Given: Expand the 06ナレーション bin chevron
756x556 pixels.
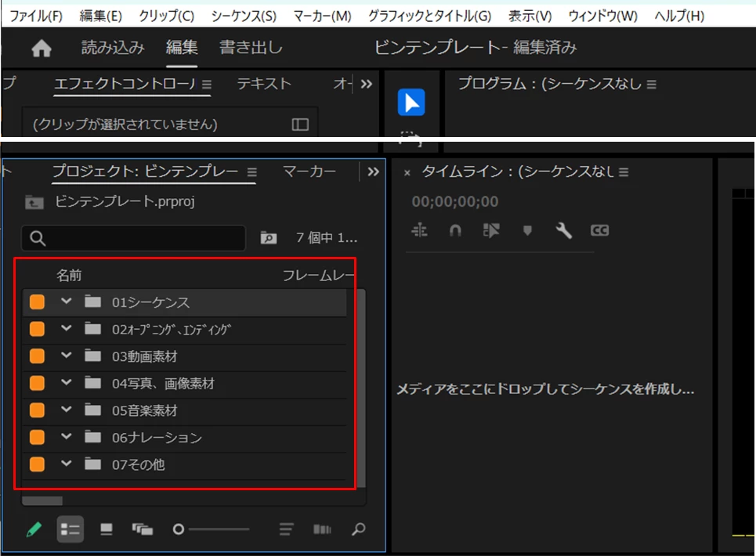Looking at the screenshot, I should click(x=67, y=436).
